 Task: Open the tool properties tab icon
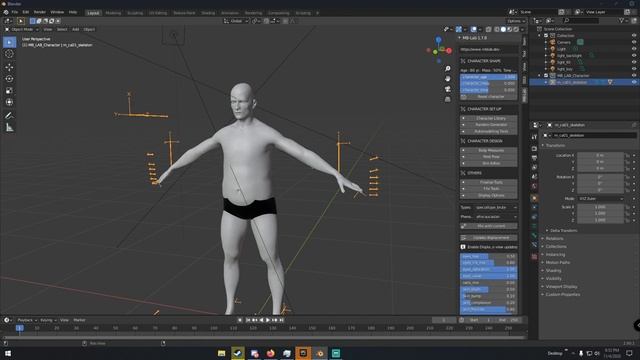tap(534, 137)
